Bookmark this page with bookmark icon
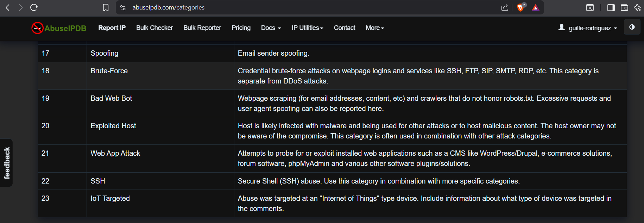 (x=106, y=7)
